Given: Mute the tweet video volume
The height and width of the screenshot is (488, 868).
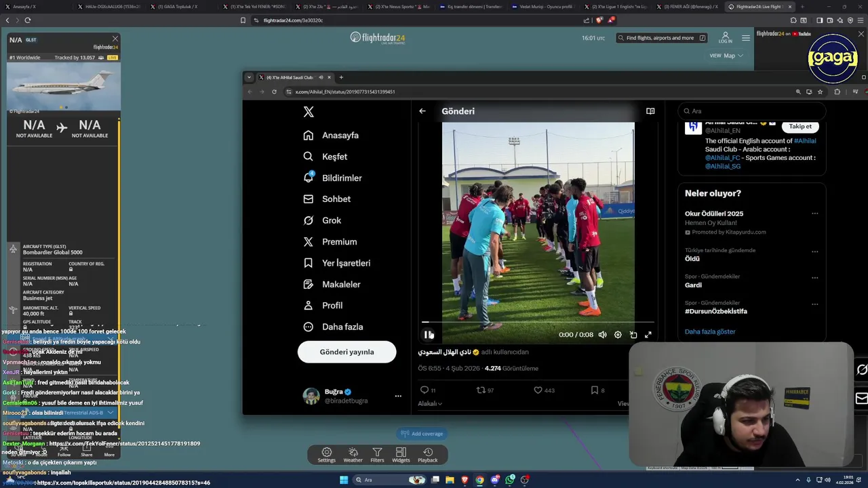Looking at the screenshot, I should (x=602, y=335).
